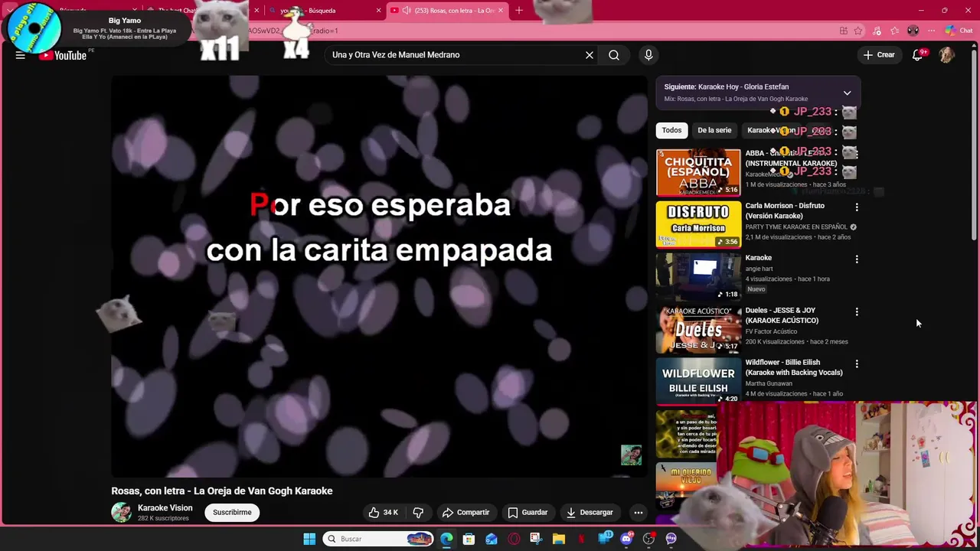
Task: Open the YouTube account avatar menu
Action: [x=947, y=55]
